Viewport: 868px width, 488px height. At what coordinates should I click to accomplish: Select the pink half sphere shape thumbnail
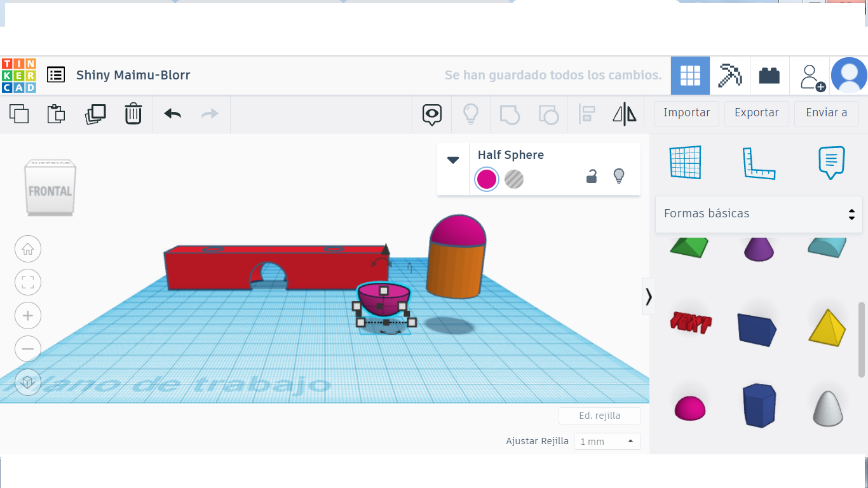[690, 407]
